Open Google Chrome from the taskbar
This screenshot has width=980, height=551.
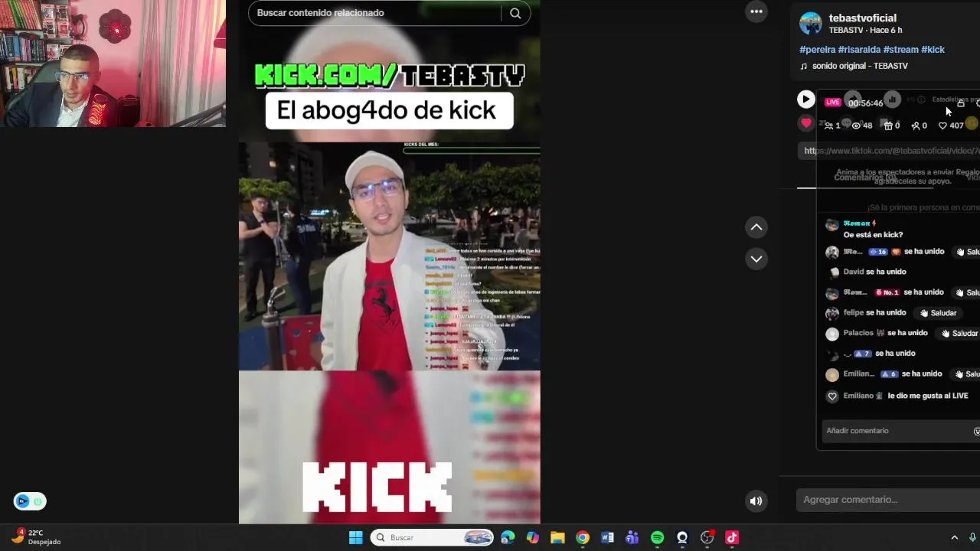click(583, 537)
